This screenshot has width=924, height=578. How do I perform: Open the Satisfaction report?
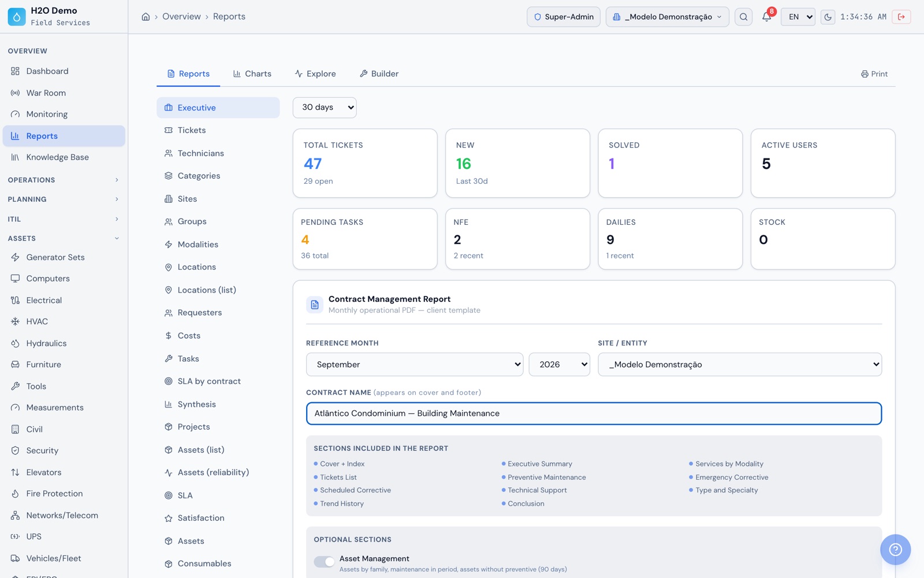(x=218, y=518)
